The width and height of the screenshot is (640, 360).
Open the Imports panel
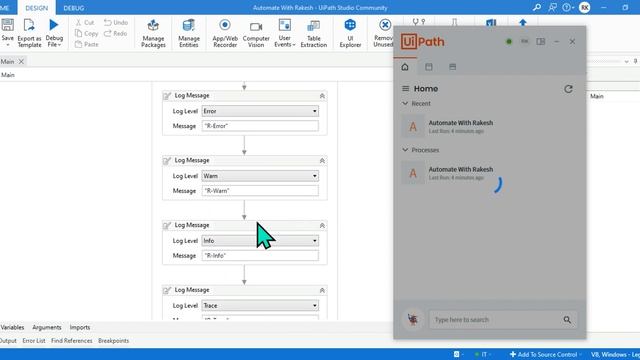tap(80, 327)
